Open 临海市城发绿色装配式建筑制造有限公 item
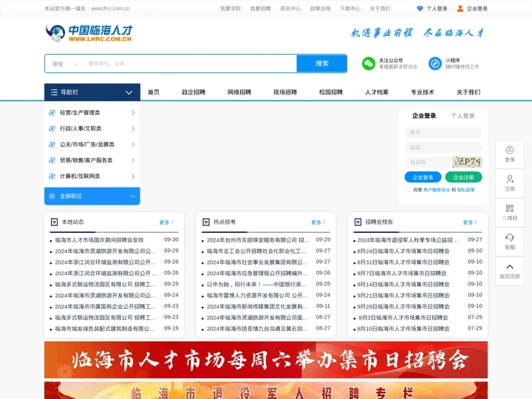This screenshot has height=399, width=532. (x=105, y=328)
